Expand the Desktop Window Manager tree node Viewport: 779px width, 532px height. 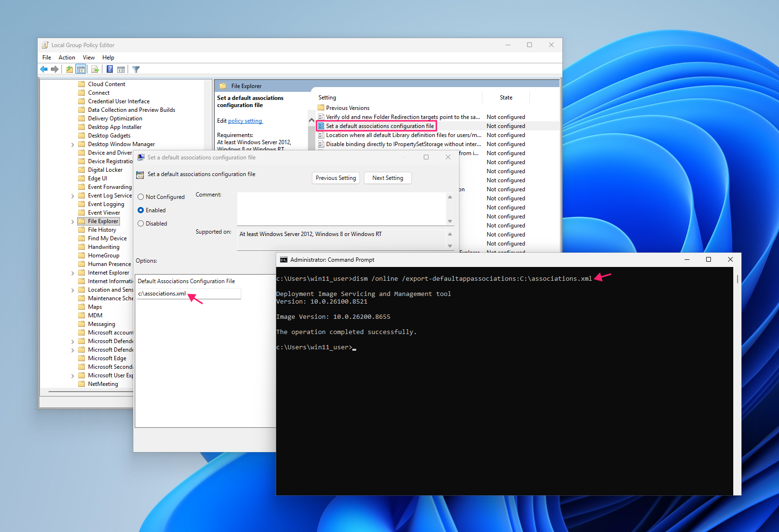(x=72, y=145)
